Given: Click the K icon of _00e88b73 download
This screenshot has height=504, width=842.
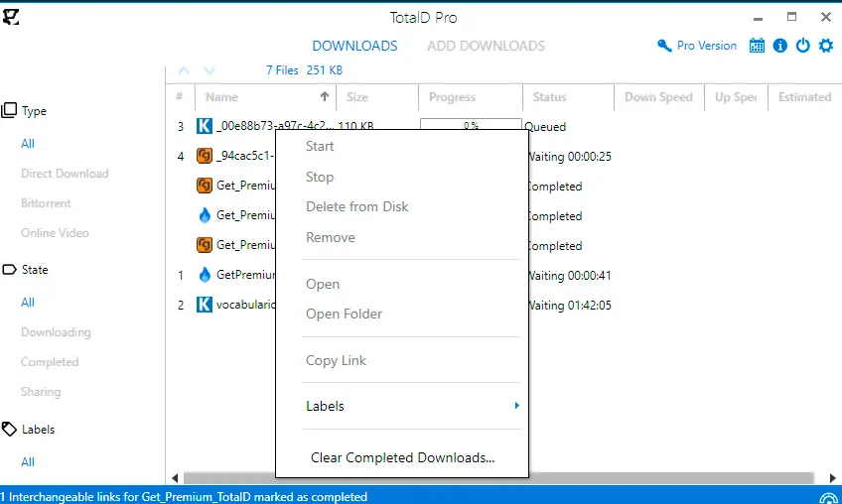Looking at the screenshot, I should tap(205, 126).
